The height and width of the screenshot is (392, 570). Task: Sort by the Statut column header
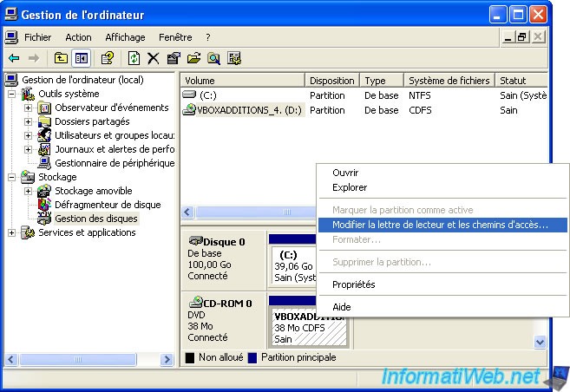(x=521, y=81)
